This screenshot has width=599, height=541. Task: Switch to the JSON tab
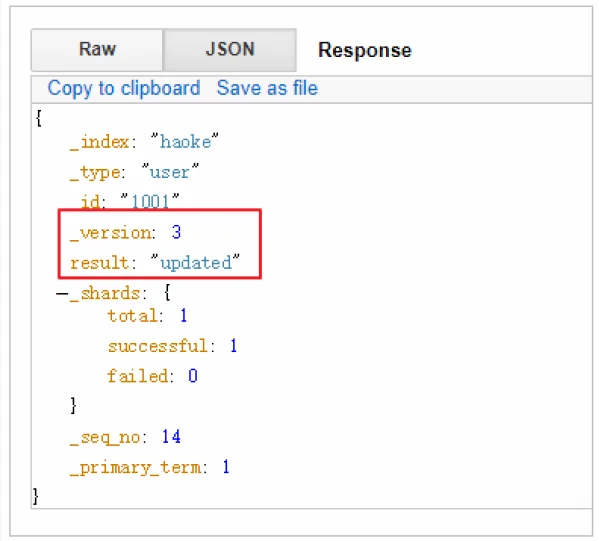coord(230,50)
